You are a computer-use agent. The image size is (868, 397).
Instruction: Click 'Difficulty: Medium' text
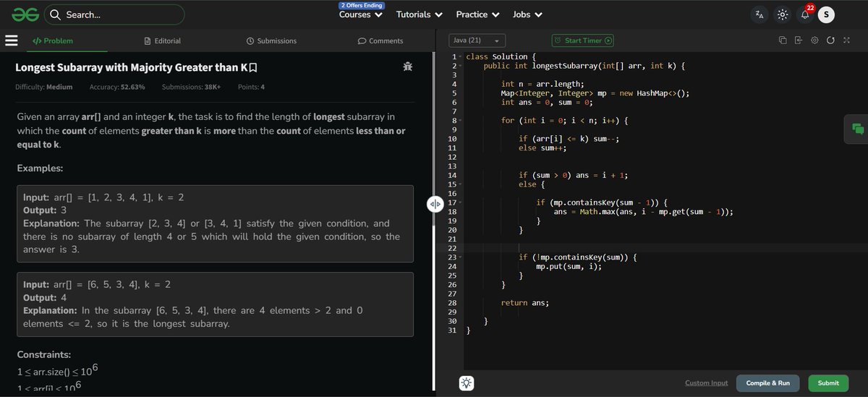click(x=44, y=87)
